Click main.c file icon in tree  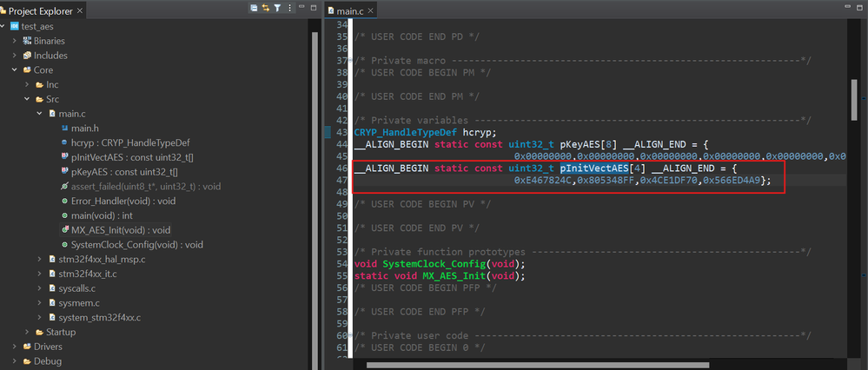(x=52, y=114)
